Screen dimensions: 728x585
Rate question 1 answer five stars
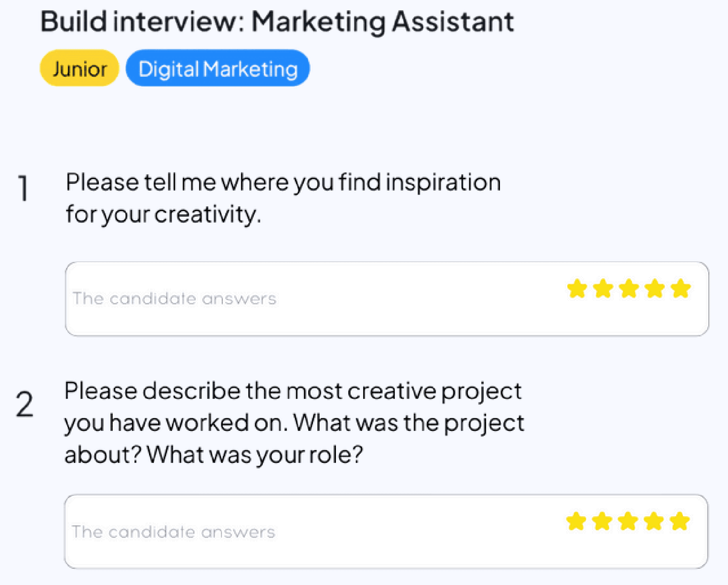point(681,289)
